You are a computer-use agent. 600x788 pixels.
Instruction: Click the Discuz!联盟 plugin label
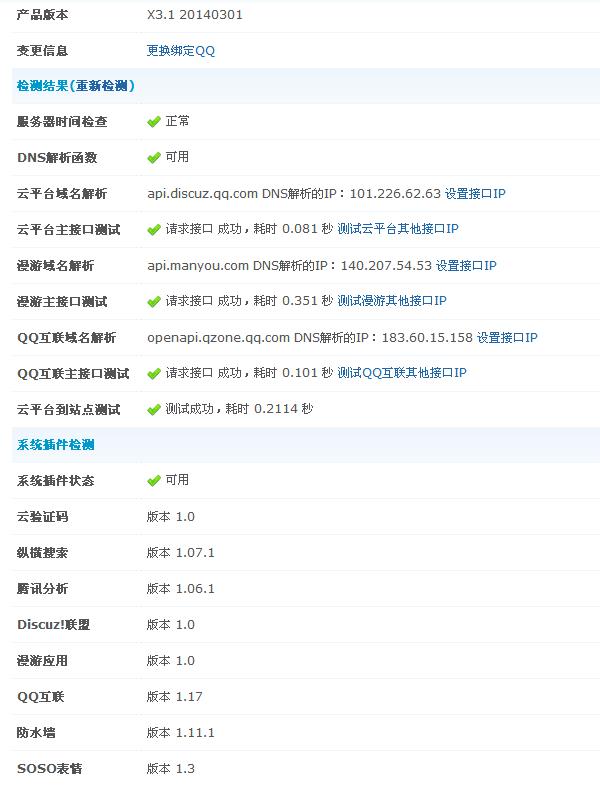click(x=53, y=625)
